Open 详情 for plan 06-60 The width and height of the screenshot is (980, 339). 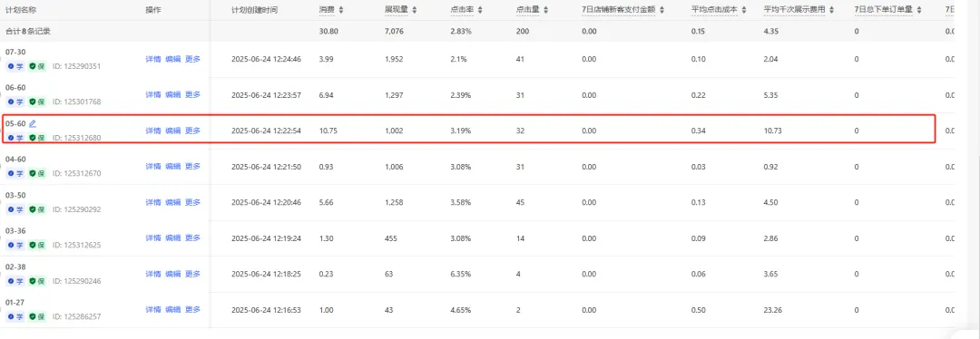pyautogui.click(x=153, y=95)
